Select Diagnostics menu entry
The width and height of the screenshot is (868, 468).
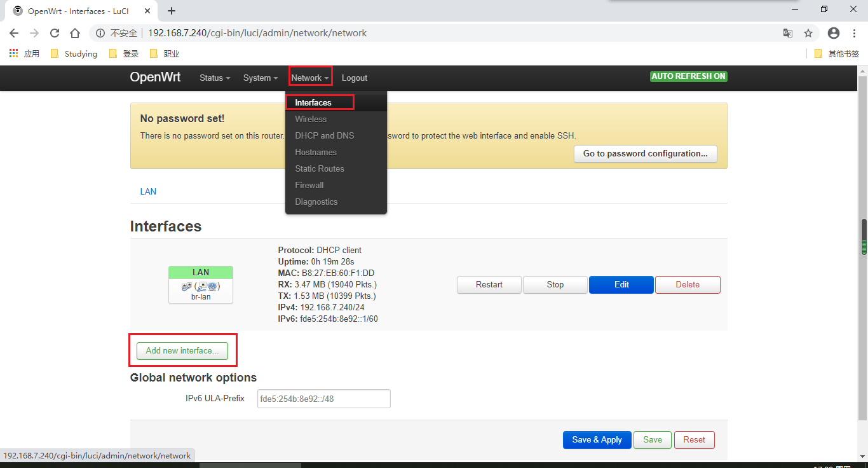(x=336, y=202)
